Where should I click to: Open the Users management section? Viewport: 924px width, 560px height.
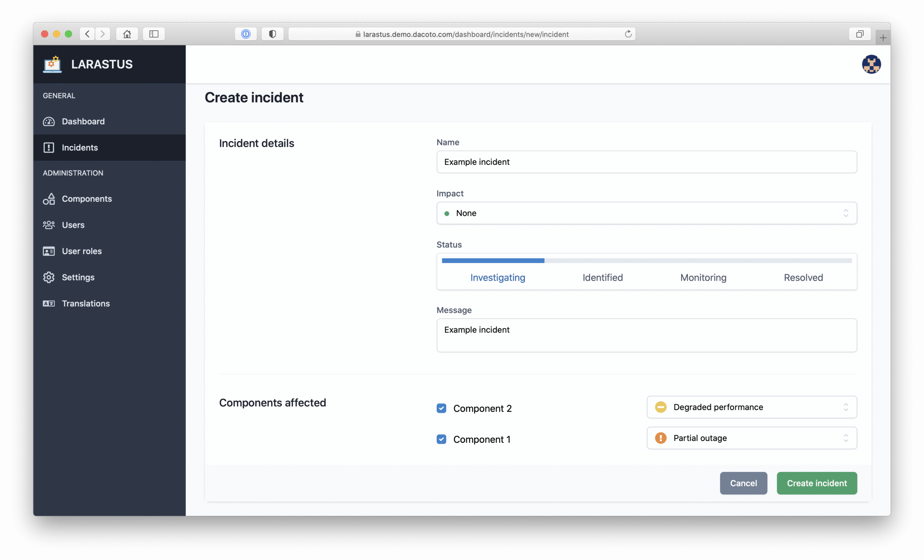(73, 225)
